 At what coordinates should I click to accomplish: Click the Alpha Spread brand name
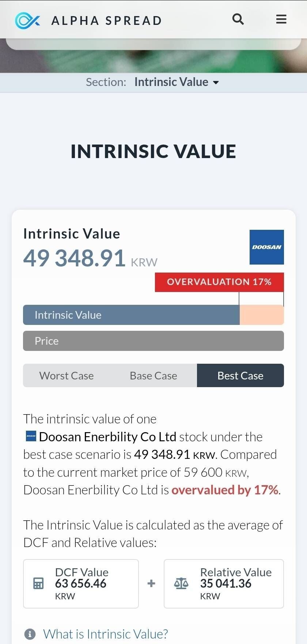(107, 20)
